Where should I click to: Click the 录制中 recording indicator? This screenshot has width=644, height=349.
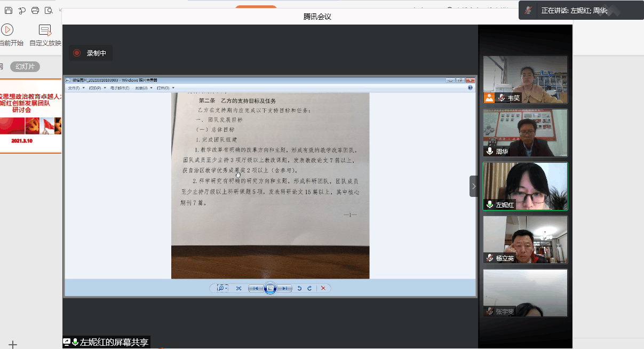pos(90,53)
